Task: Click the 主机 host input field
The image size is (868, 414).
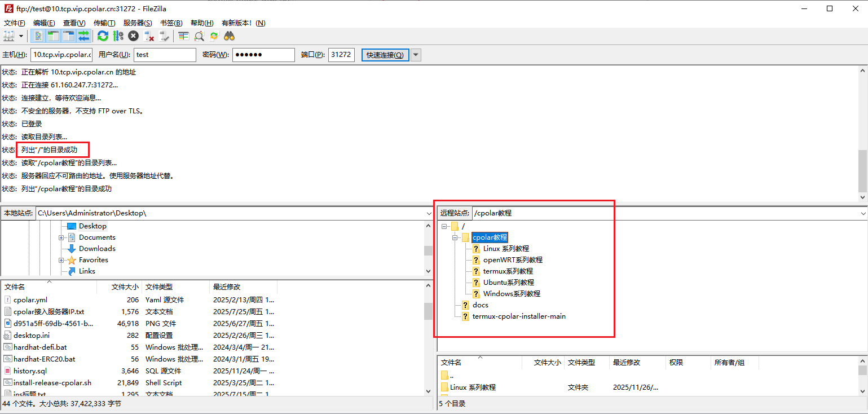Action: pos(61,55)
